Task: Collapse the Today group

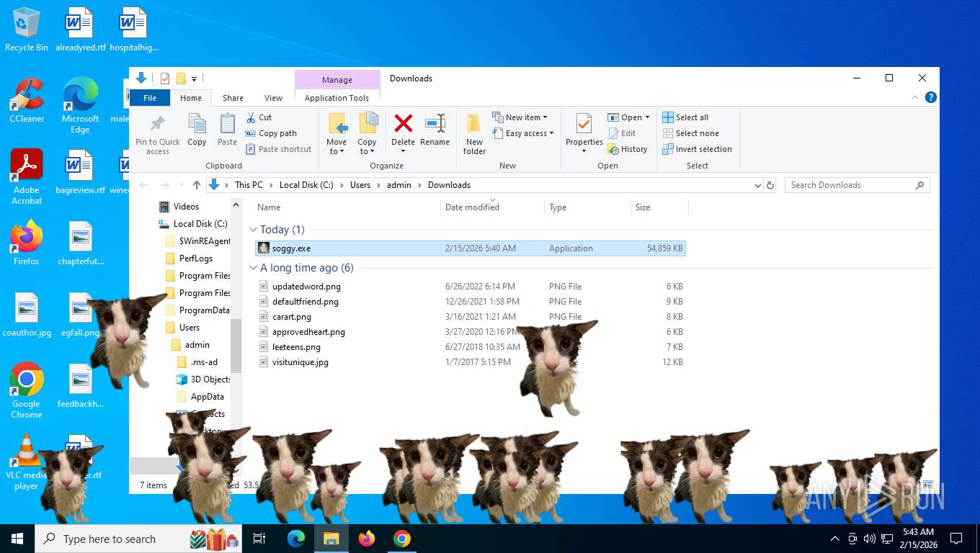Action: 254,230
